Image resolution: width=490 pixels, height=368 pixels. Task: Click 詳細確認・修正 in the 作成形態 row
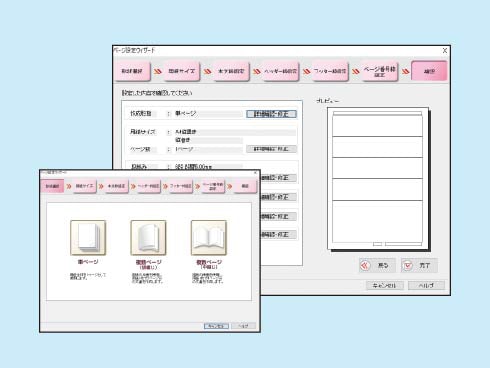271,114
